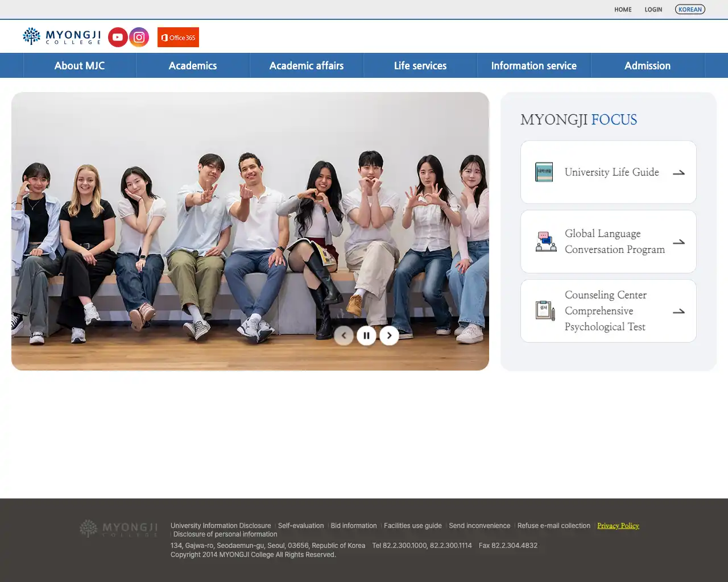Viewport: 728px width, 582px height.
Task: Open the Admission menu
Action: (648, 65)
